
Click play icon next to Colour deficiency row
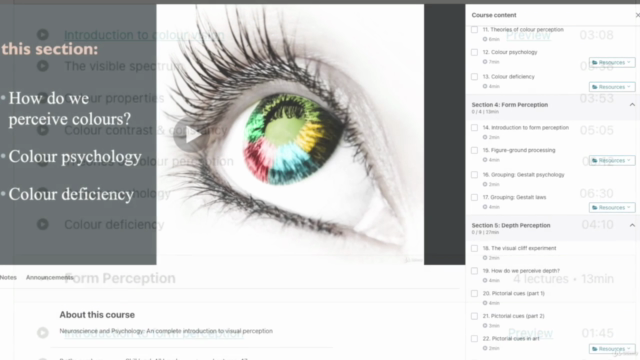[43, 224]
